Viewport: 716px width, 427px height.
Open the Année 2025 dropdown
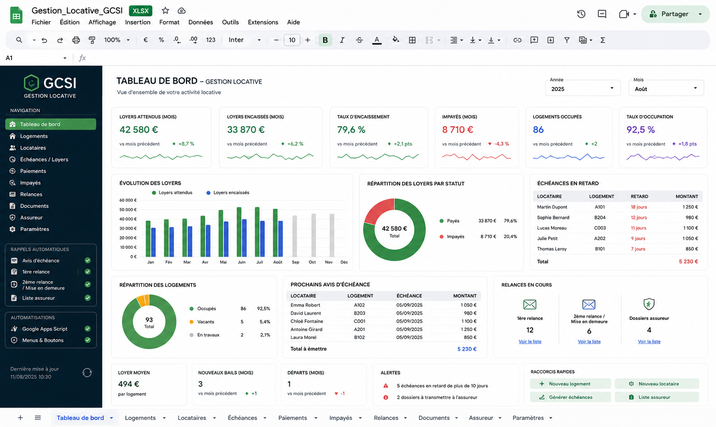[583, 88]
